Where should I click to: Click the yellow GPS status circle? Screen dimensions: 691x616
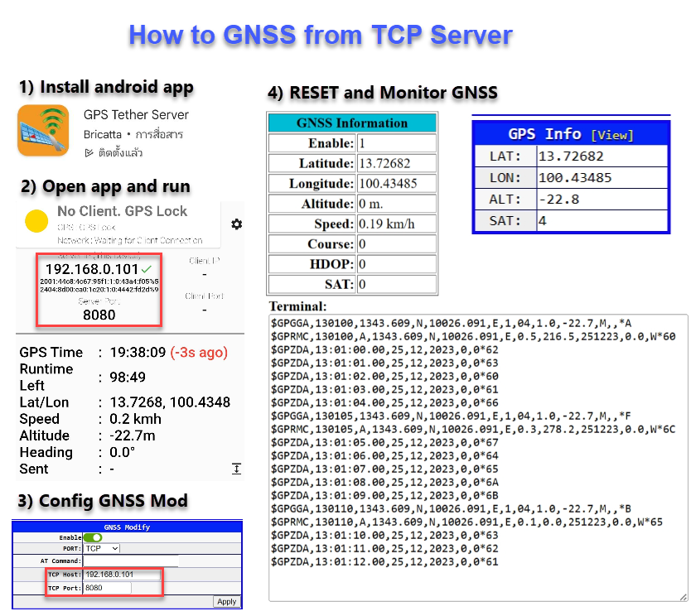pyautogui.click(x=36, y=221)
